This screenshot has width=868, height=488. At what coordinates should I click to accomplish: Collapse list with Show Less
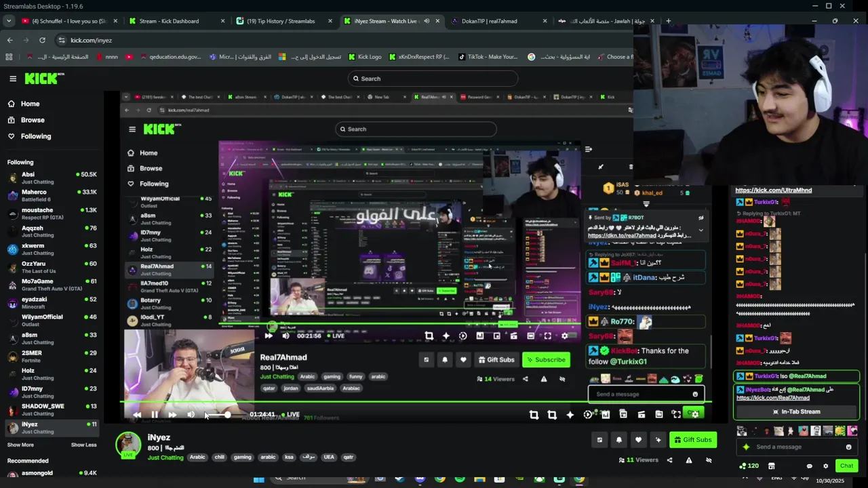(83, 445)
